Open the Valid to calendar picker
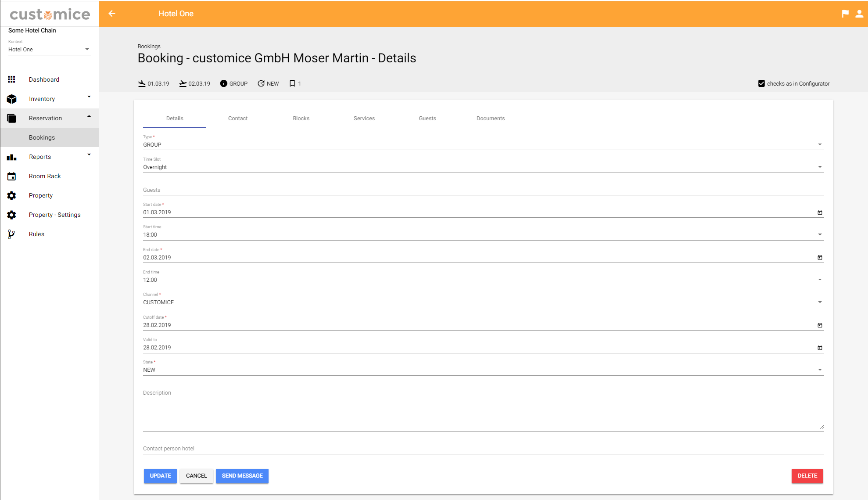Screen dimensions: 868x500 [820, 348]
